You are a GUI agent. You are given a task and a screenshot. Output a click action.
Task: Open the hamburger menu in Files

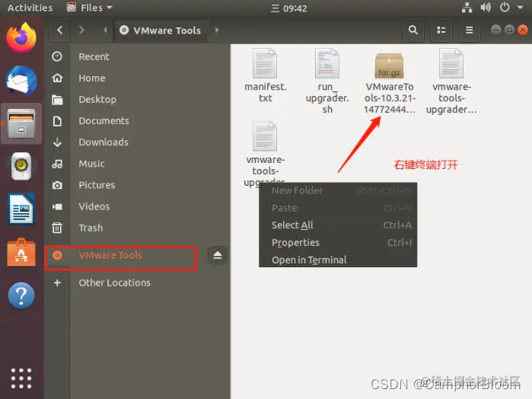point(470,30)
